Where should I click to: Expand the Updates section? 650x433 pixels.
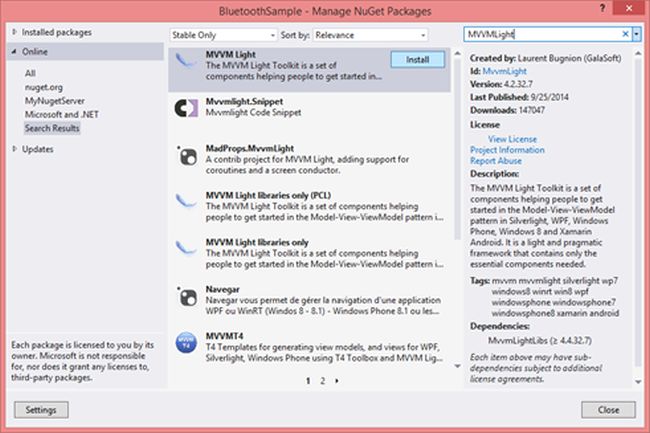pyautogui.click(x=14, y=149)
